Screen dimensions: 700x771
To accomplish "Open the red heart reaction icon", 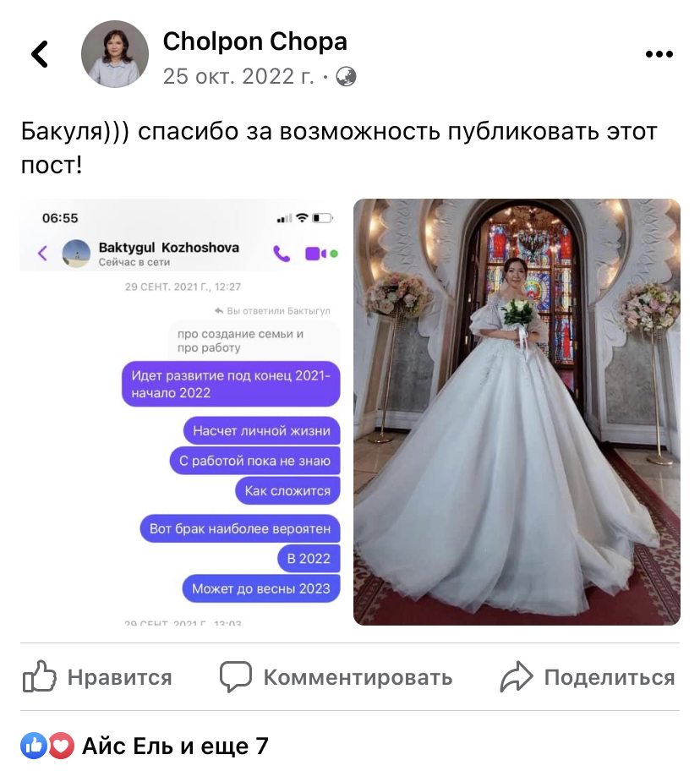I will click(x=61, y=746).
